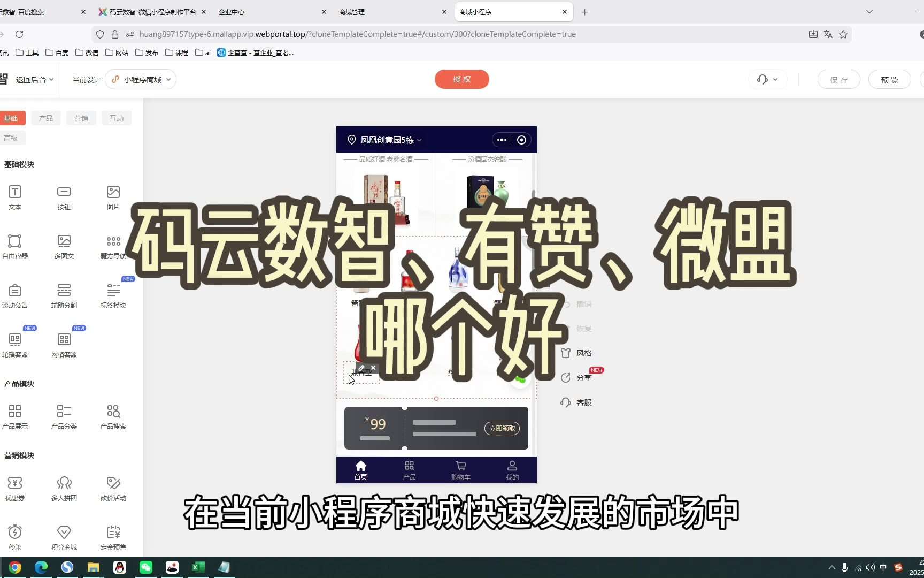This screenshot has height=578, width=924.
Task: Translate page using the address bar icon
Action: point(828,34)
